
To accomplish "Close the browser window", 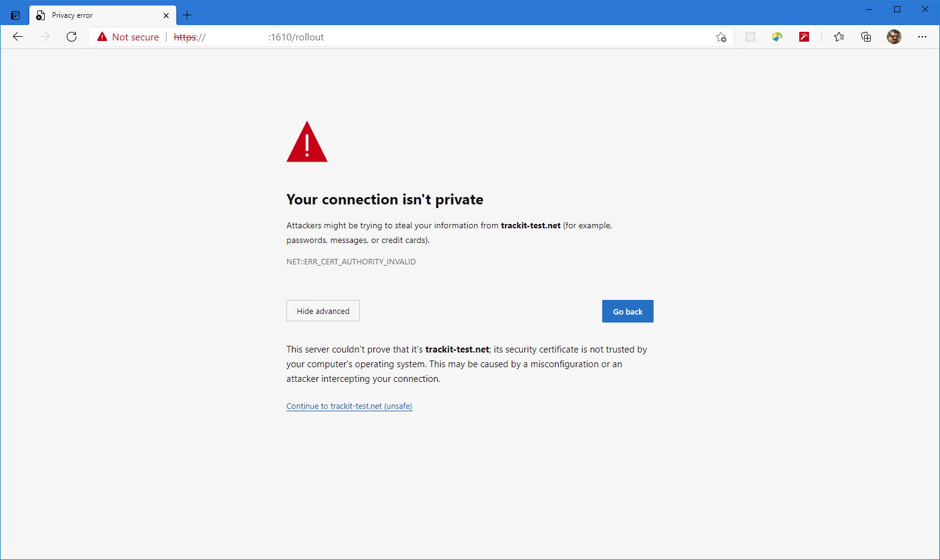I will (x=925, y=9).
